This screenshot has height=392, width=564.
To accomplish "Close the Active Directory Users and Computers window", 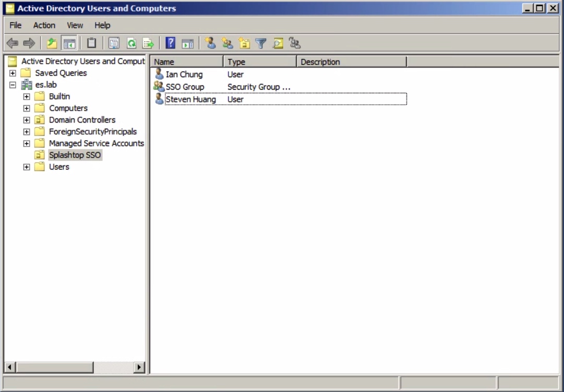I will [553, 8].
